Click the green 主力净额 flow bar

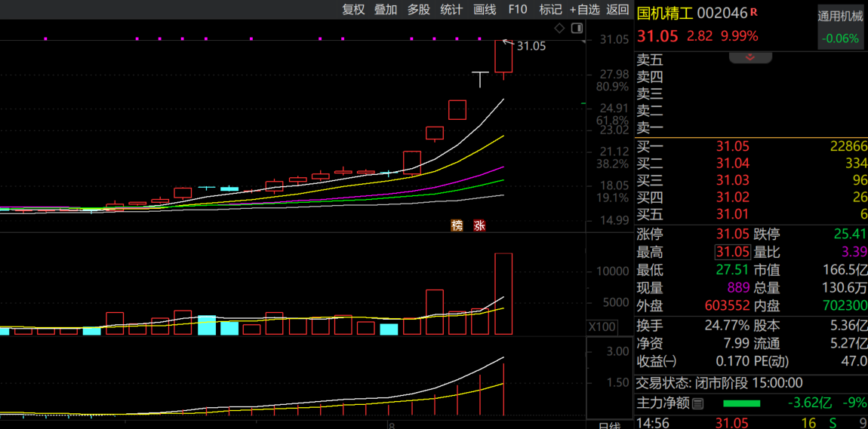742,403
